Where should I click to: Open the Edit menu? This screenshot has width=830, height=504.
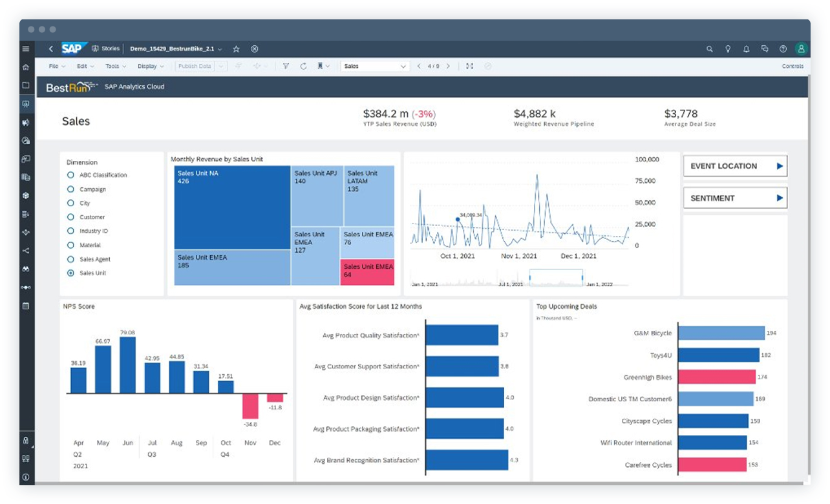click(x=85, y=66)
